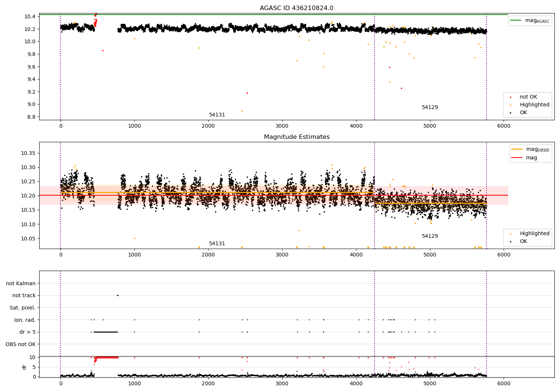Click the 'Sat. pixel.' row label
Image resolution: width=560 pixels, height=392 pixels.
point(22,308)
